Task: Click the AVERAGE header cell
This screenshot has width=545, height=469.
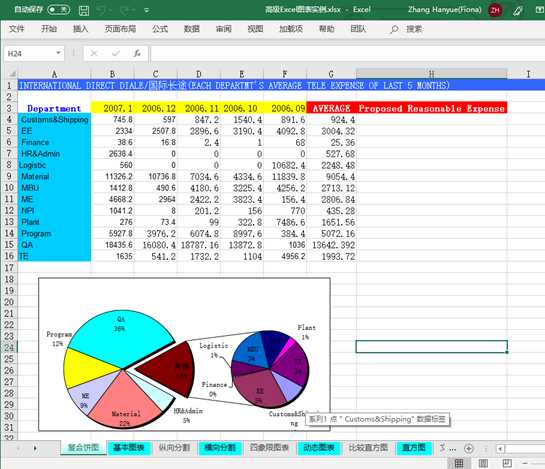Action: click(x=331, y=108)
